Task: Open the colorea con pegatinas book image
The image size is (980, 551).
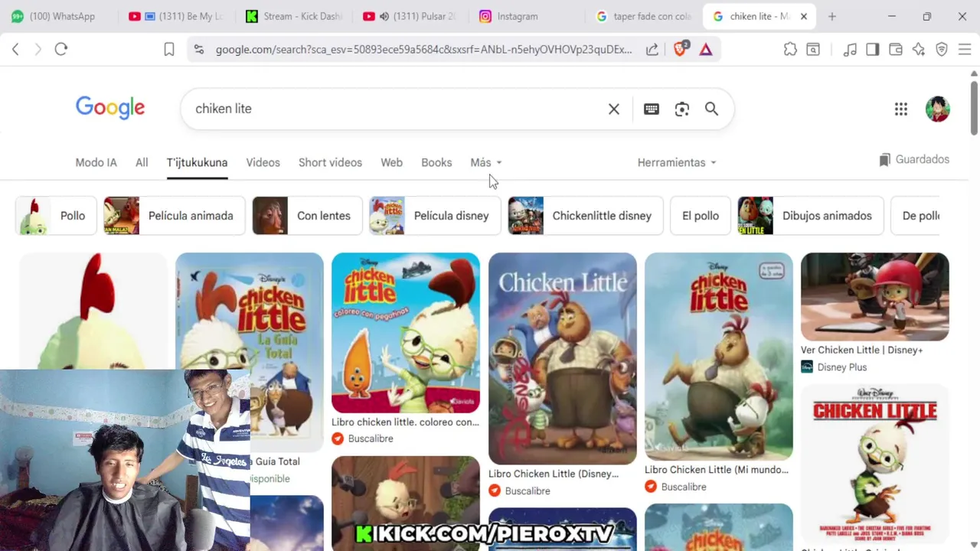Action: pyautogui.click(x=406, y=333)
